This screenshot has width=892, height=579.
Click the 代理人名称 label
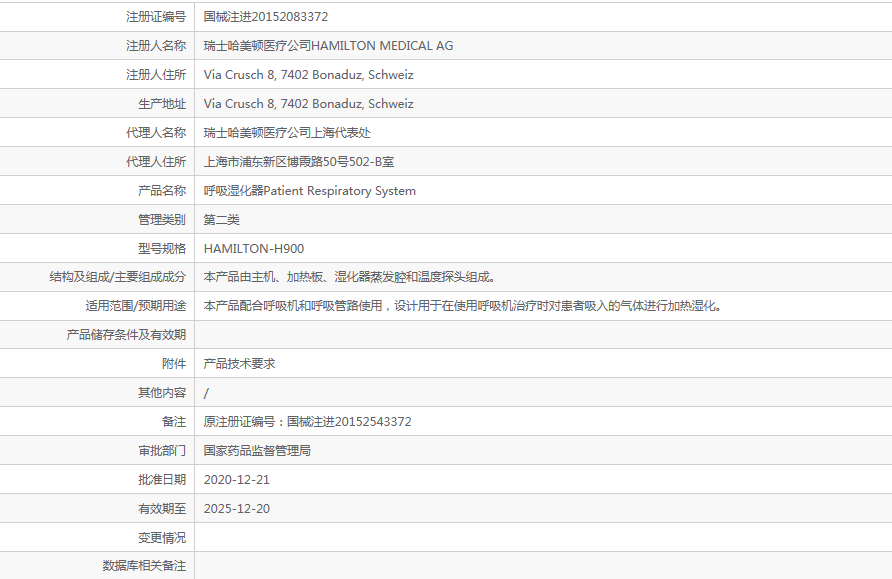156,133
